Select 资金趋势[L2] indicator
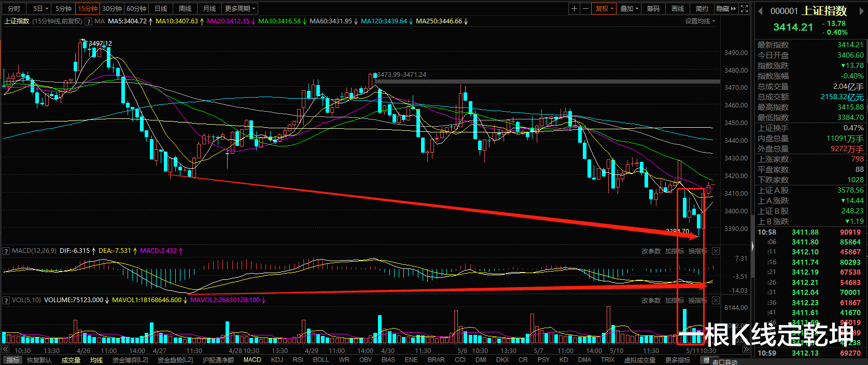The height and width of the screenshot is (365, 868). pos(175,360)
